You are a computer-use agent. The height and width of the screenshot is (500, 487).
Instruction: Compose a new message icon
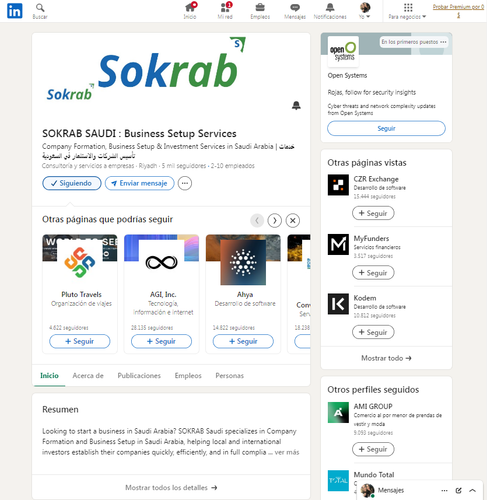459,490
